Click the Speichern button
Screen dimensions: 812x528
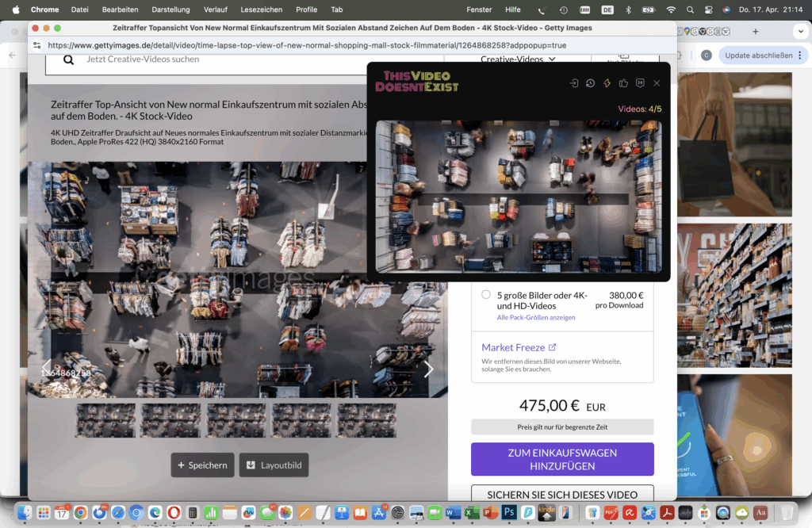pos(202,465)
